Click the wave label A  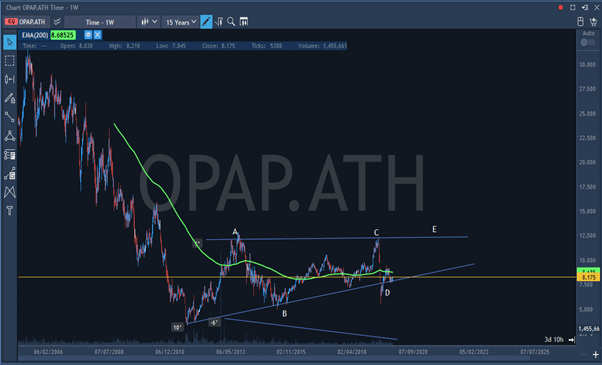(235, 231)
